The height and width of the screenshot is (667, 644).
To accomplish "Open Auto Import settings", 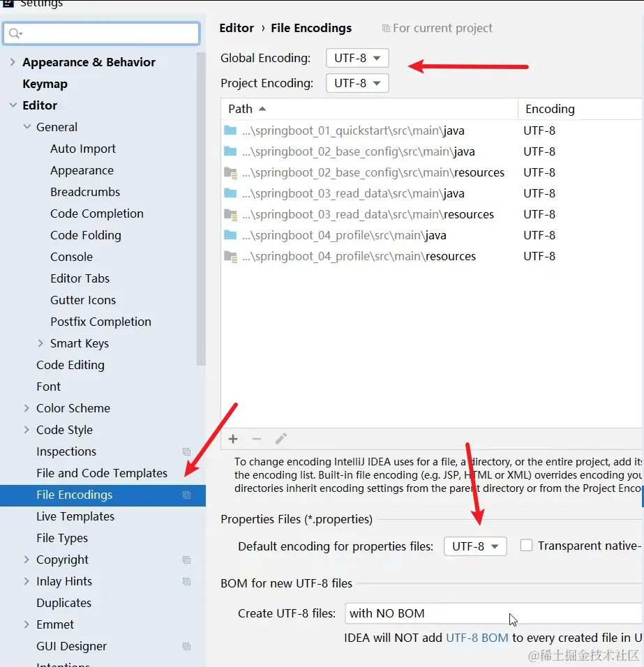I will [83, 149].
